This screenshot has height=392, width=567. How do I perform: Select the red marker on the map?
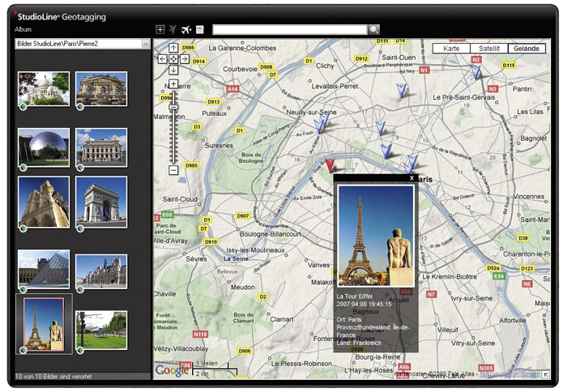330,165
